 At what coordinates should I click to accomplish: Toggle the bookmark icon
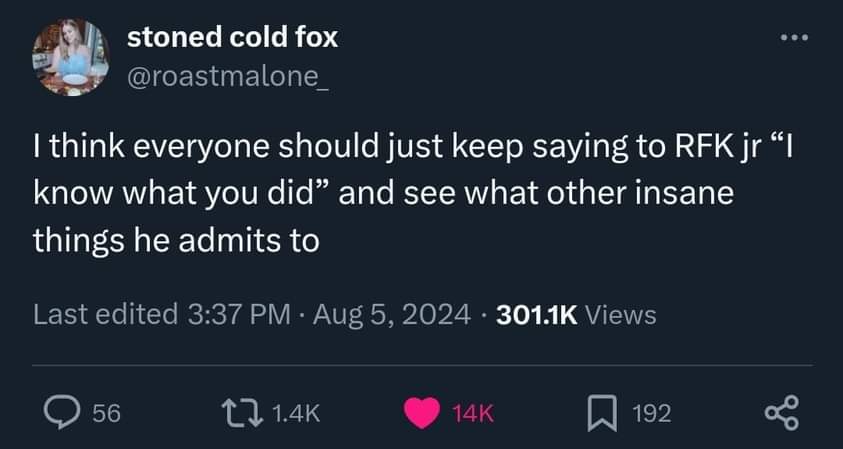click(x=602, y=414)
